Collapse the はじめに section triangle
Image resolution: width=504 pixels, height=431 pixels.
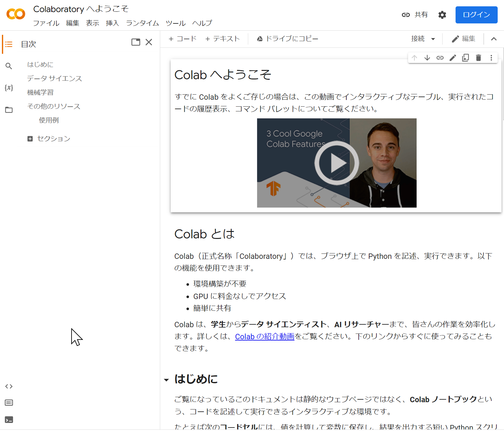[x=167, y=380]
